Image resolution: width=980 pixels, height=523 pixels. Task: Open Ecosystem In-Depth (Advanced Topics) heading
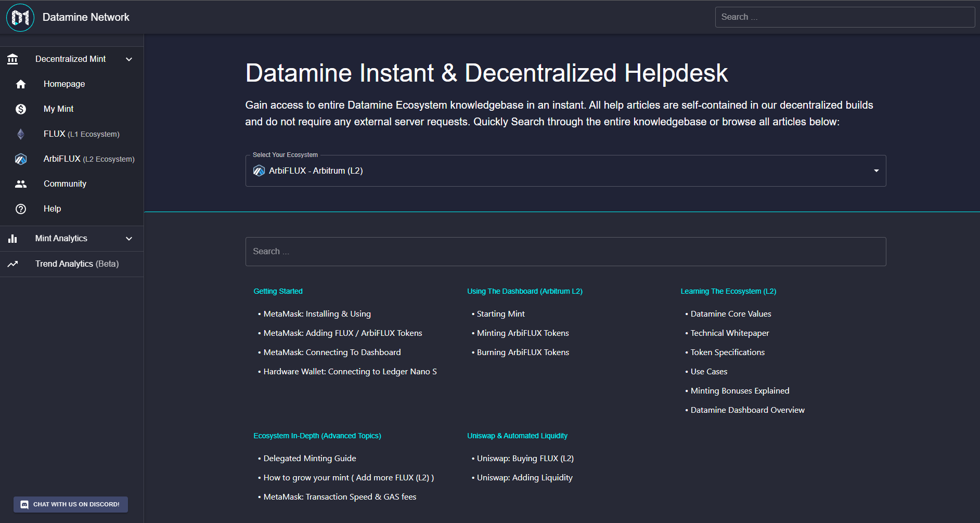click(x=317, y=436)
